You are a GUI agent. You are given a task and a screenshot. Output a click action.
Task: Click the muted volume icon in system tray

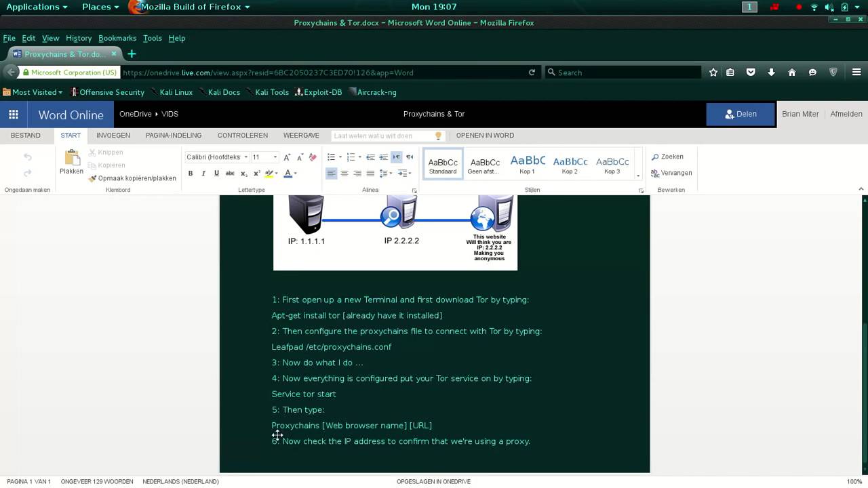829,7
